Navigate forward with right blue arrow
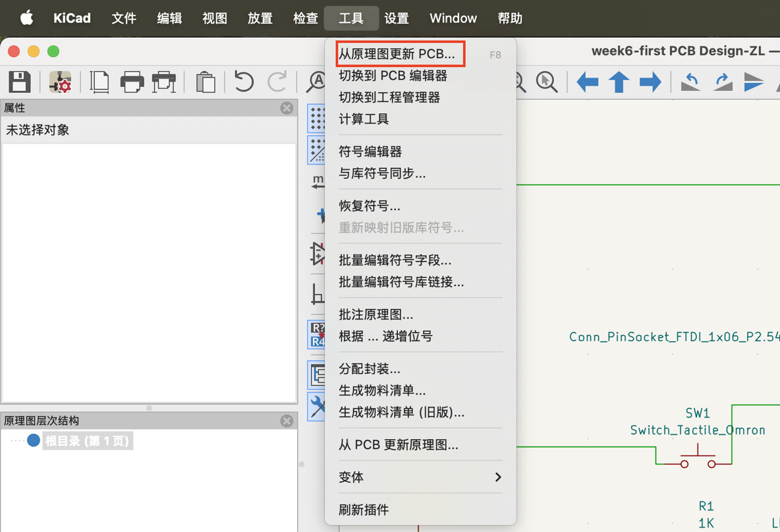This screenshot has width=780, height=532. coord(650,82)
